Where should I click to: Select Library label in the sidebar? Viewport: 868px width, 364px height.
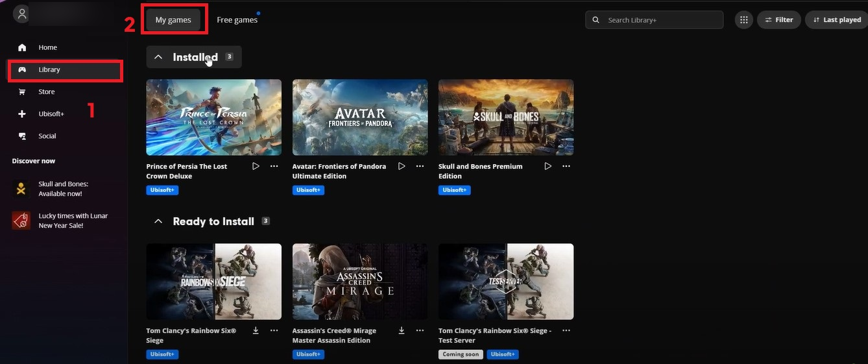49,69
